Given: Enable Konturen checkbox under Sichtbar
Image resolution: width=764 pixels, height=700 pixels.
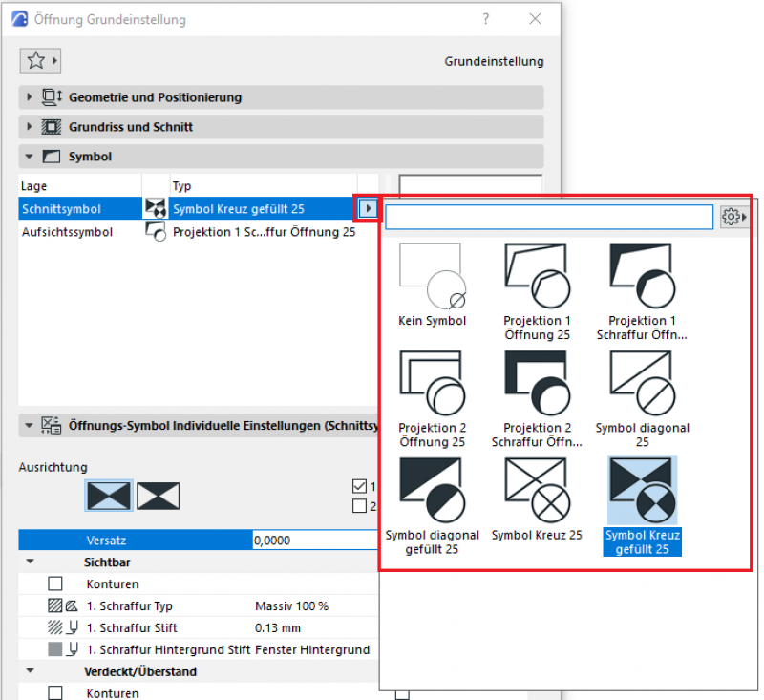Looking at the screenshot, I should point(55,583).
